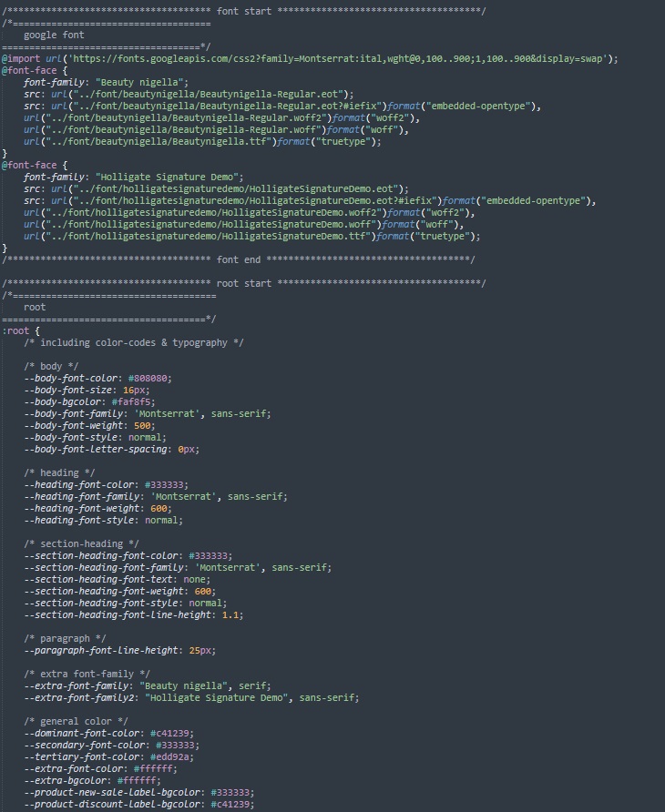Click the first @font-face rule line
This screenshot has height=812, width=665.
[x=35, y=70]
